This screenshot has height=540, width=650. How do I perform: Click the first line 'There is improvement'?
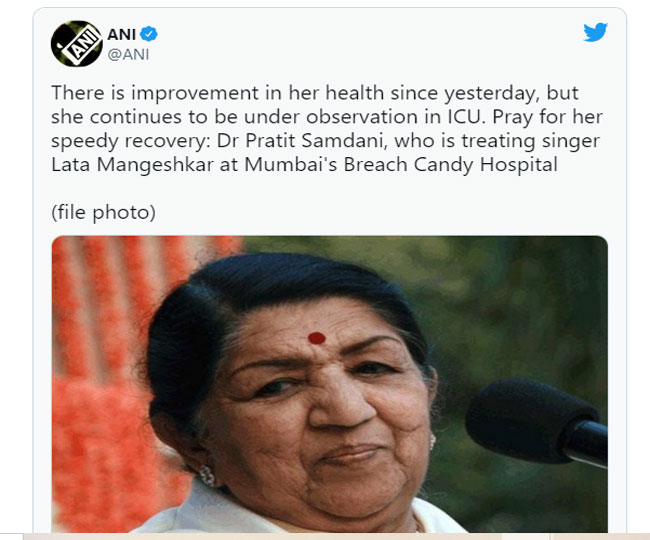point(155,93)
